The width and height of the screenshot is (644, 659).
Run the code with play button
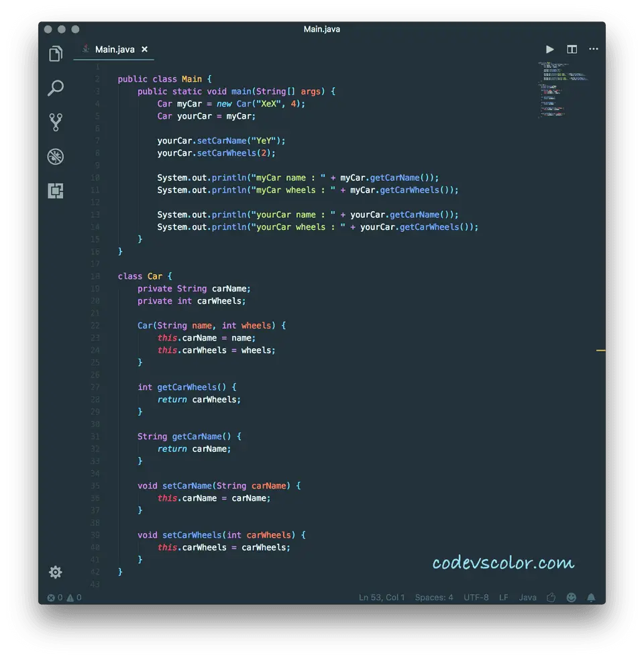pyautogui.click(x=550, y=49)
